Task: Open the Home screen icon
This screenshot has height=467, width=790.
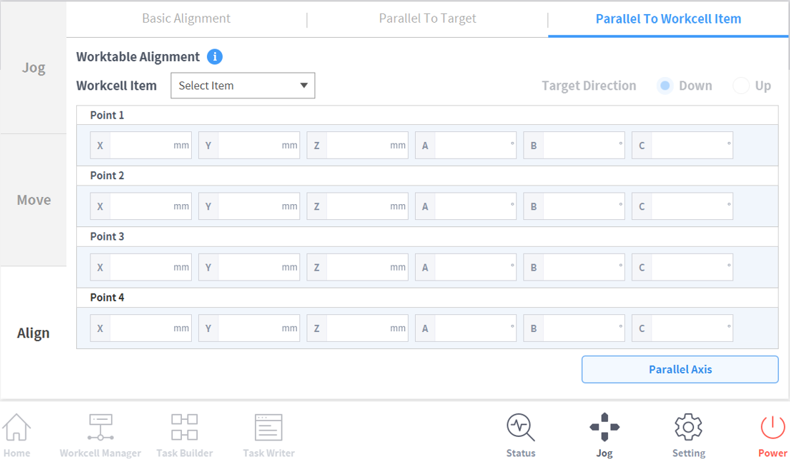Action: (17, 434)
